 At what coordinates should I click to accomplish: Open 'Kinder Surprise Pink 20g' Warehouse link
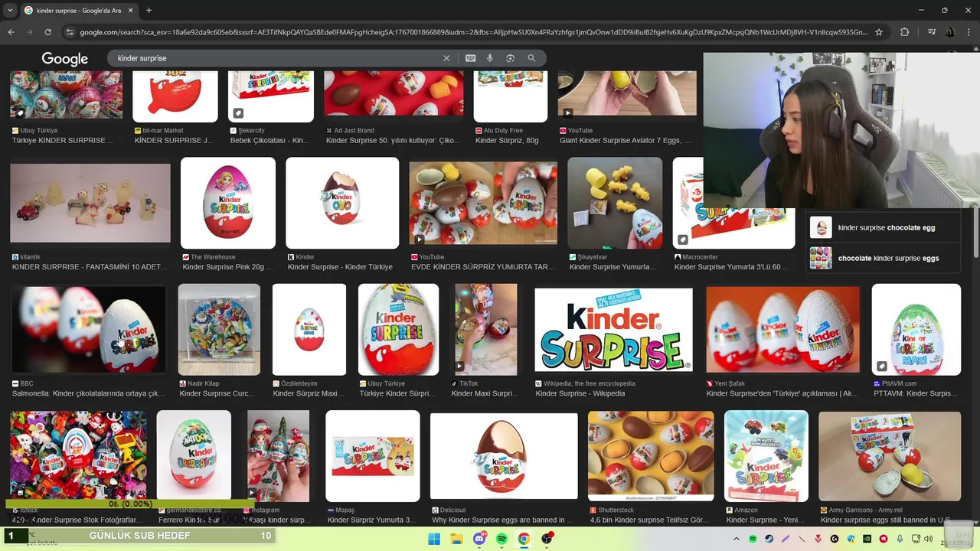(227, 267)
